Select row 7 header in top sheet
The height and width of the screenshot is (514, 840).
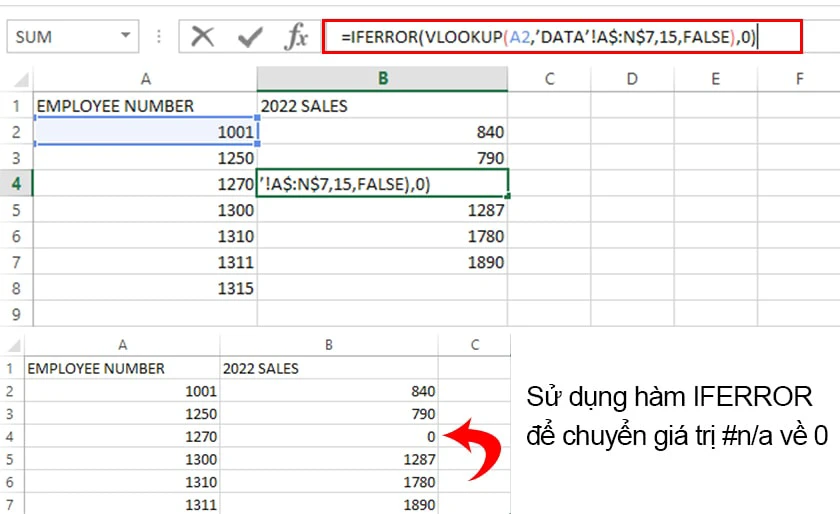tap(16, 262)
